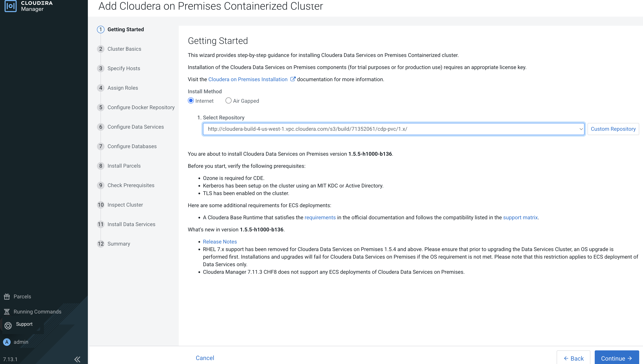Viewport: 643px width, 364px height.
Task: Open the support matrix link
Action: pyautogui.click(x=520, y=218)
